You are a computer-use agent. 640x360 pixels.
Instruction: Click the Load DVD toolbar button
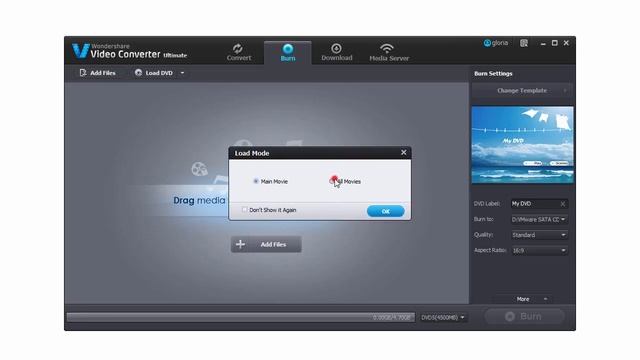(x=153, y=73)
